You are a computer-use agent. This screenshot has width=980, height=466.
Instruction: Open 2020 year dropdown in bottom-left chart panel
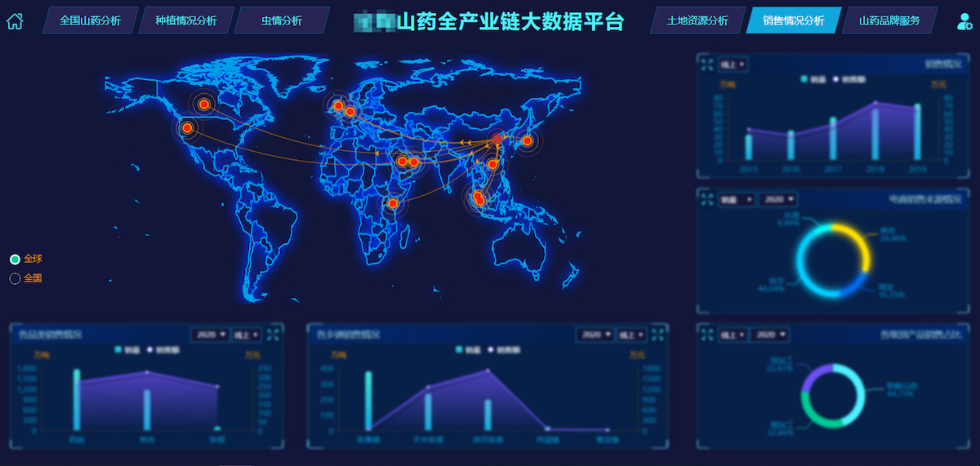pyautogui.click(x=210, y=335)
